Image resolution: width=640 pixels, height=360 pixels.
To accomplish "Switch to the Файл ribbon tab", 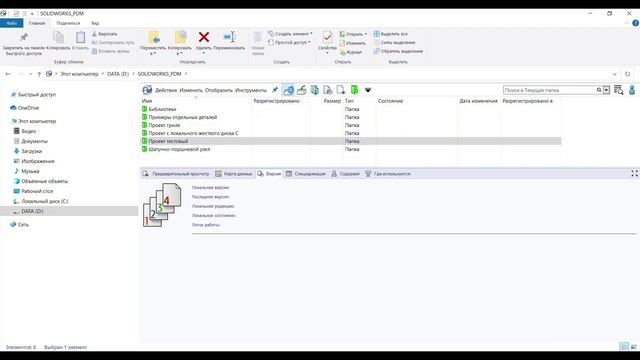I will click(11, 23).
